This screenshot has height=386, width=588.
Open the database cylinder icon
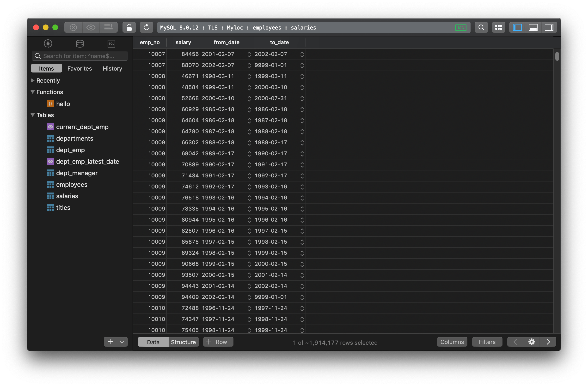pos(80,43)
